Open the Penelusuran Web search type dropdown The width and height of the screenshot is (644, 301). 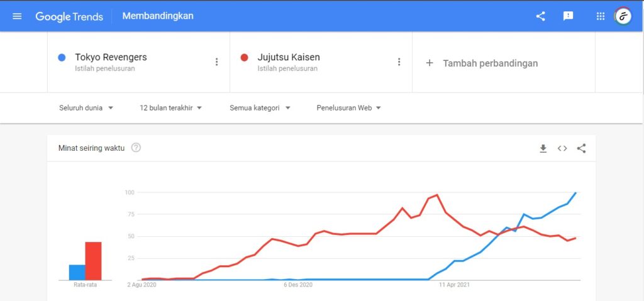pyautogui.click(x=348, y=108)
